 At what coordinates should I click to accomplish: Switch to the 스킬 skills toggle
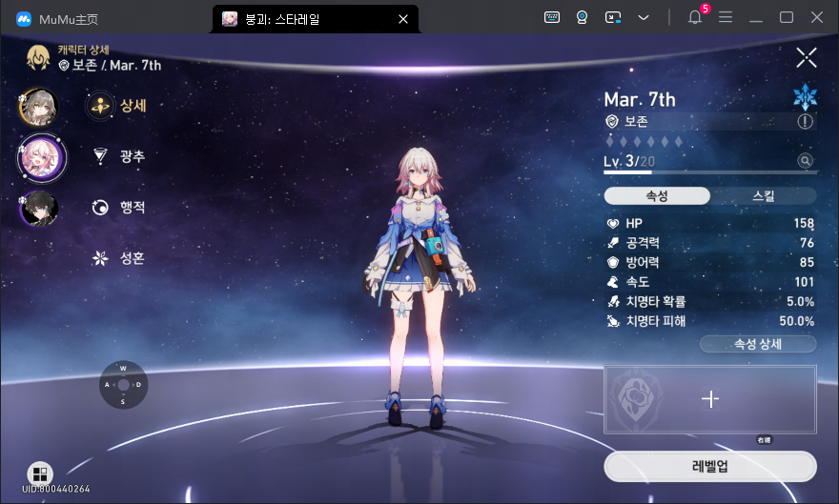click(764, 195)
